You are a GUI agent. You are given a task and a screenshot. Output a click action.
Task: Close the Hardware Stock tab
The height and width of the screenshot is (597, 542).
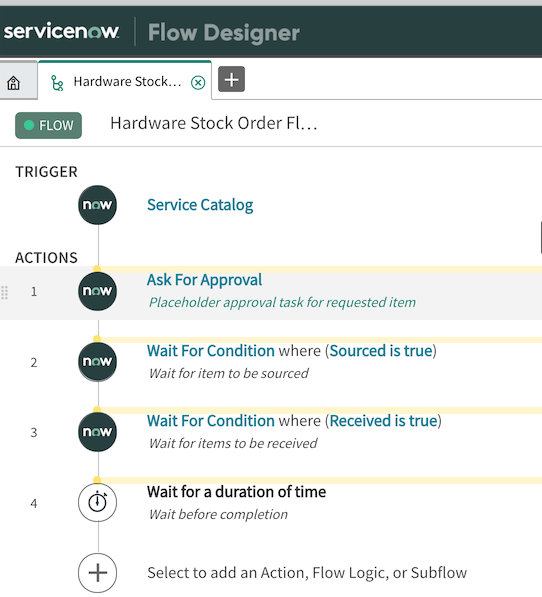pyautogui.click(x=198, y=82)
